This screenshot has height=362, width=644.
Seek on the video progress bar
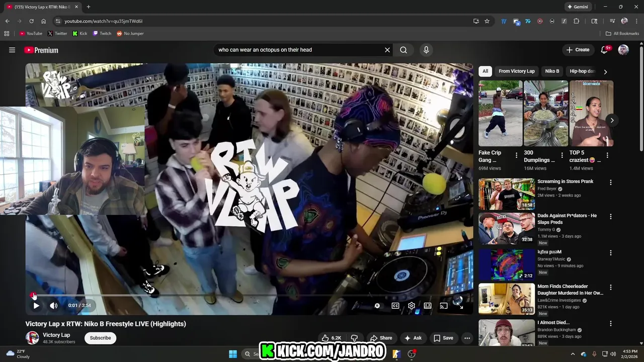pos(250,296)
